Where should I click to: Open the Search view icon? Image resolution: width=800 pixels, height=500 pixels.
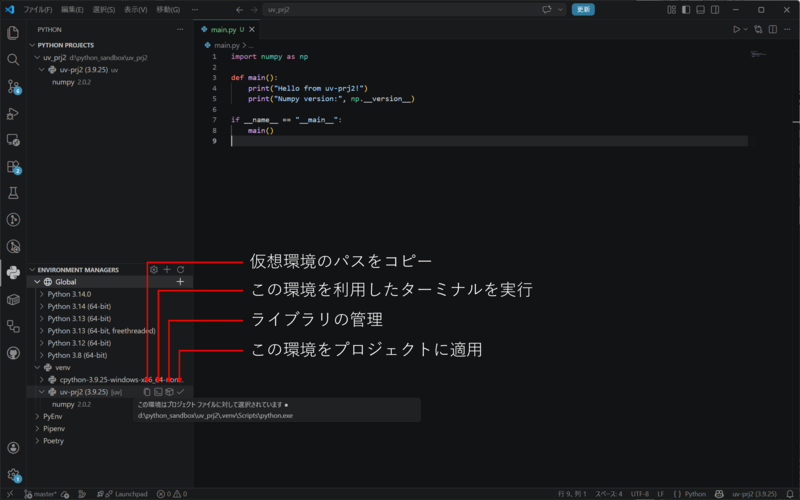(x=13, y=60)
